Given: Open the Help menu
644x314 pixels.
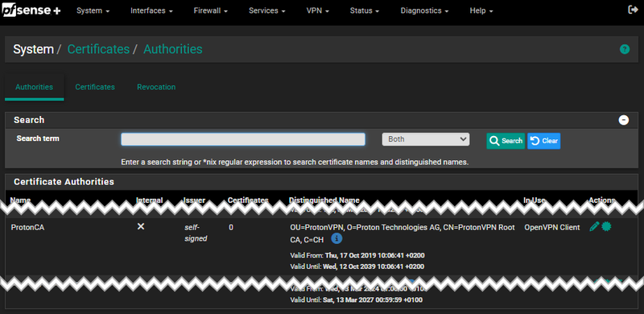Looking at the screenshot, I should (481, 11).
